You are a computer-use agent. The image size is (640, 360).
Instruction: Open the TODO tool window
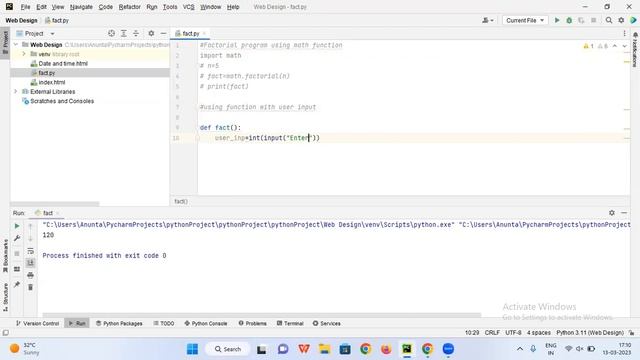click(164, 323)
